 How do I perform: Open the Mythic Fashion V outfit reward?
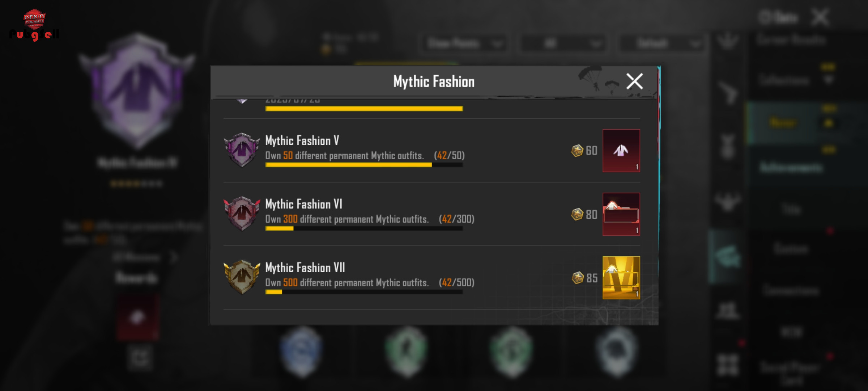pos(621,151)
